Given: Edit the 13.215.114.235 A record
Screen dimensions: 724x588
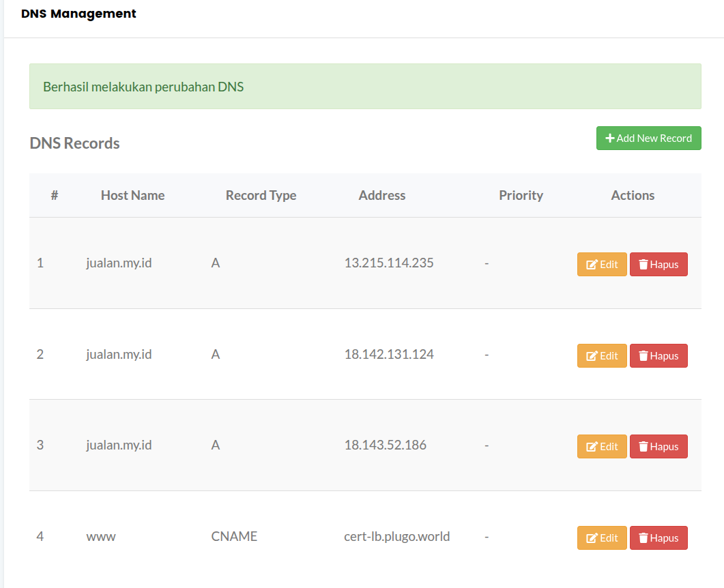Looking at the screenshot, I should click(x=602, y=264).
